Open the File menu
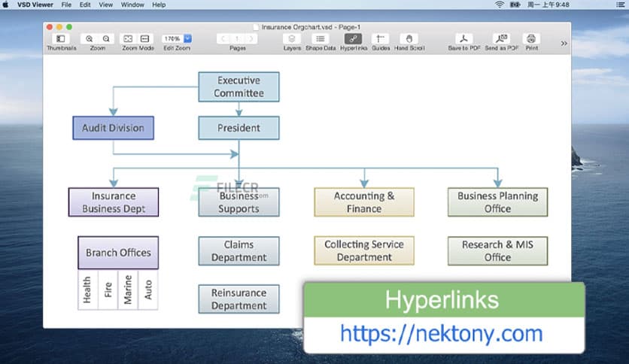629x364 pixels. [66, 5]
